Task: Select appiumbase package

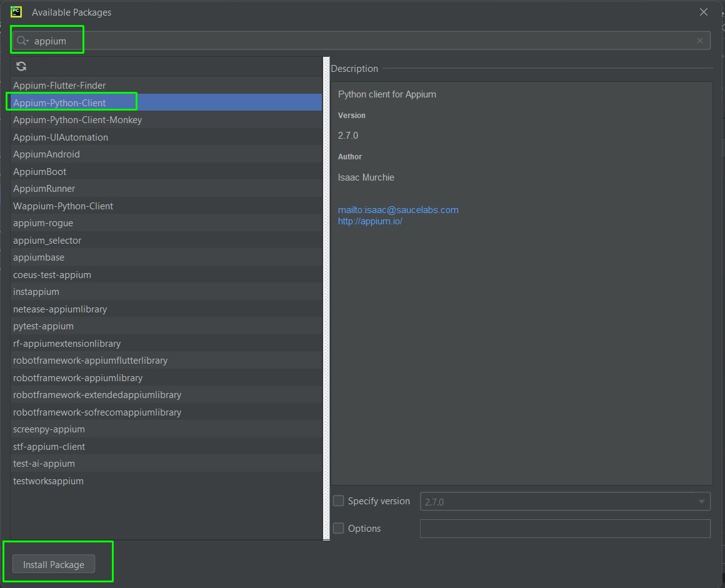Action: click(x=166, y=257)
